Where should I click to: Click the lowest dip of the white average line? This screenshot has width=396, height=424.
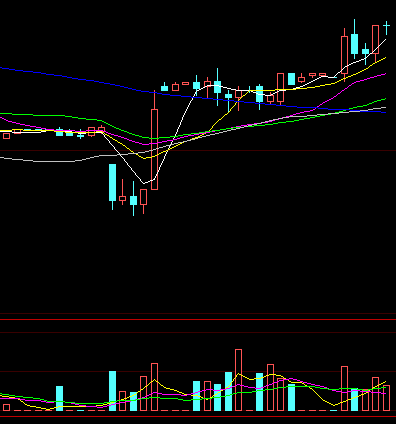pyautogui.click(x=144, y=183)
